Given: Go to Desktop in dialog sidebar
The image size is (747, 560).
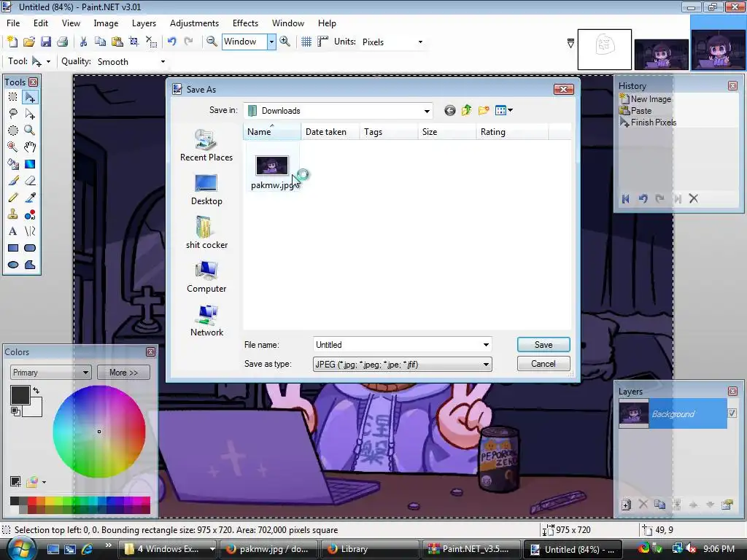Looking at the screenshot, I should 206,190.
